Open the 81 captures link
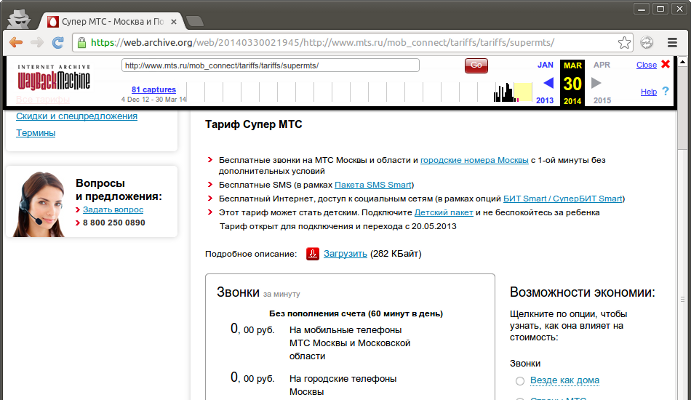This screenshot has width=691, height=400. 153,89
